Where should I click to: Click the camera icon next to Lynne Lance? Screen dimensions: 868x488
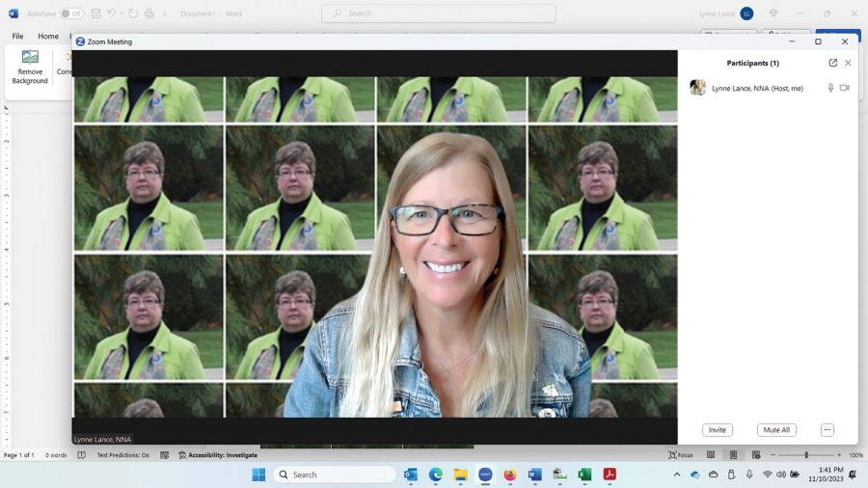point(844,88)
